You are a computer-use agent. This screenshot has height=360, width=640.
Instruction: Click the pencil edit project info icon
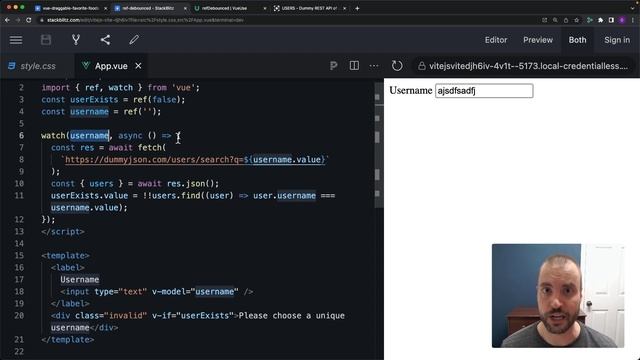pyautogui.click(x=134, y=40)
